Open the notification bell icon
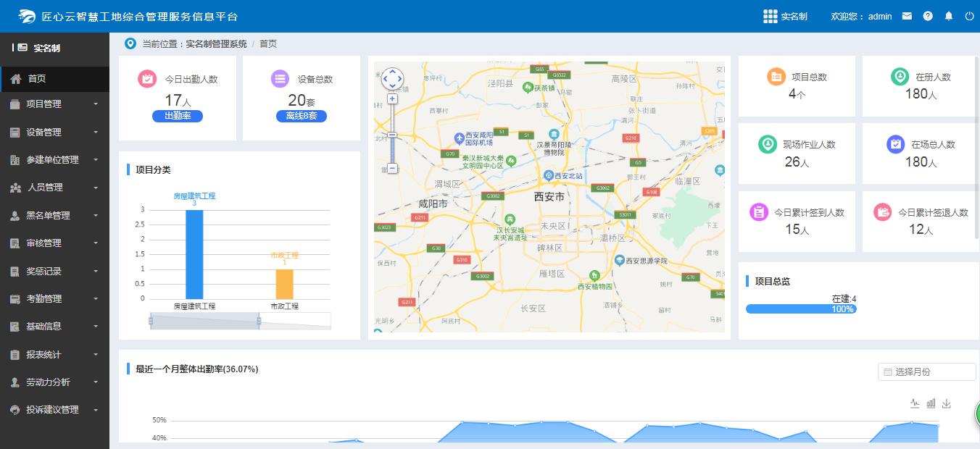Screen dimensions: 980x449 coord(949,15)
